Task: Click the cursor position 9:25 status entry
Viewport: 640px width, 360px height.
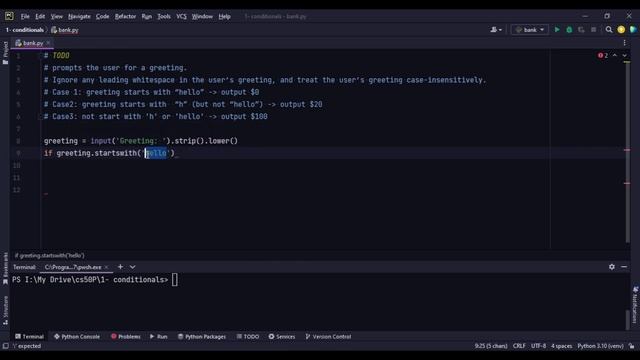Action: 491,346
